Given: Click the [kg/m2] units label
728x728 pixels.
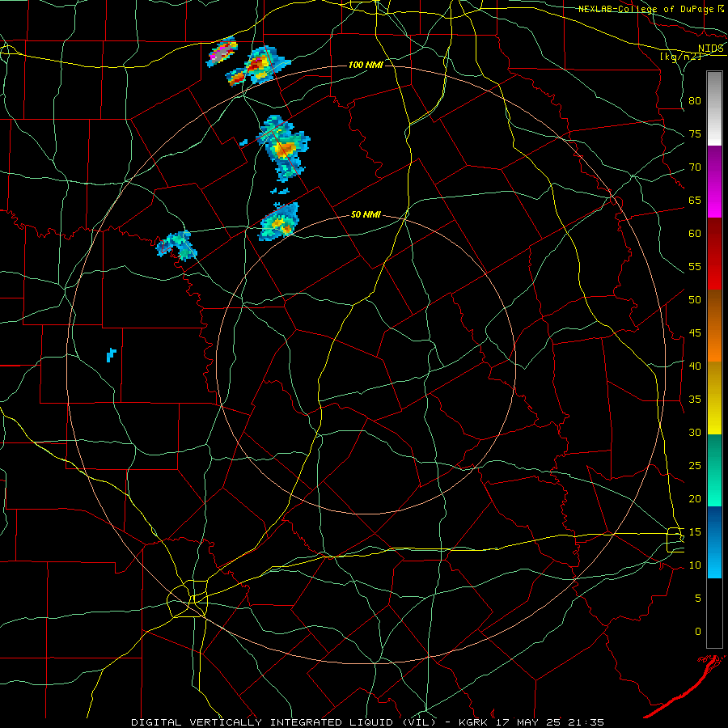Looking at the screenshot, I should (680, 57).
